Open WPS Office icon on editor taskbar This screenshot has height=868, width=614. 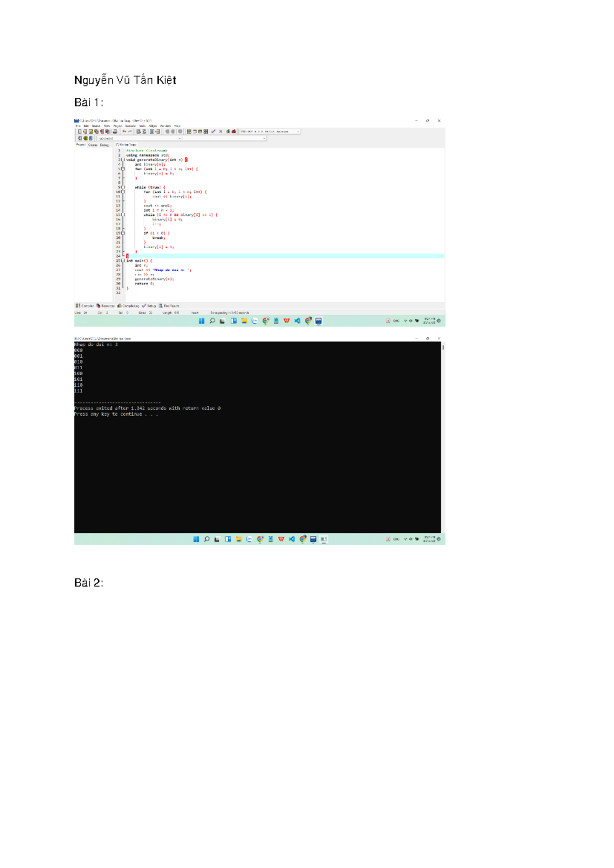pos(287,321)
